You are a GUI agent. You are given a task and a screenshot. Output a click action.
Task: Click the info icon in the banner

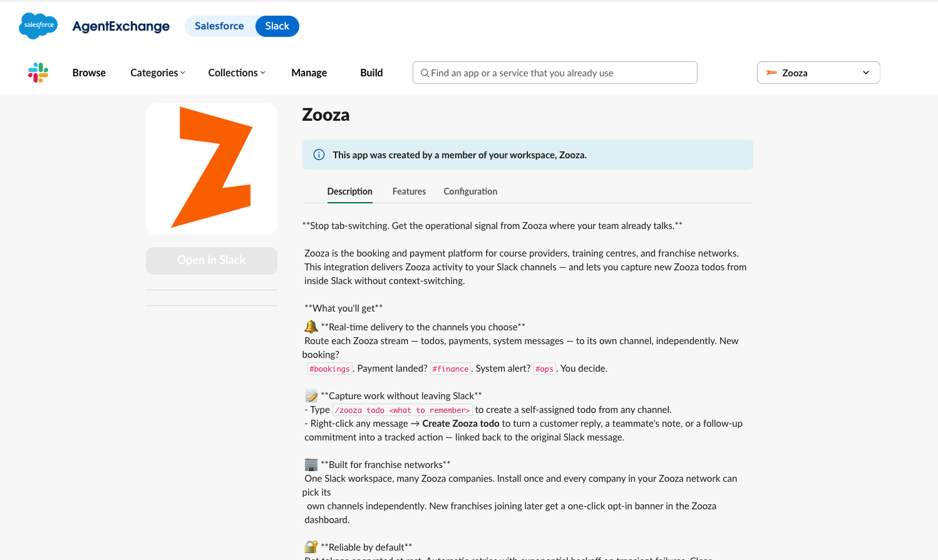(319, 155)
